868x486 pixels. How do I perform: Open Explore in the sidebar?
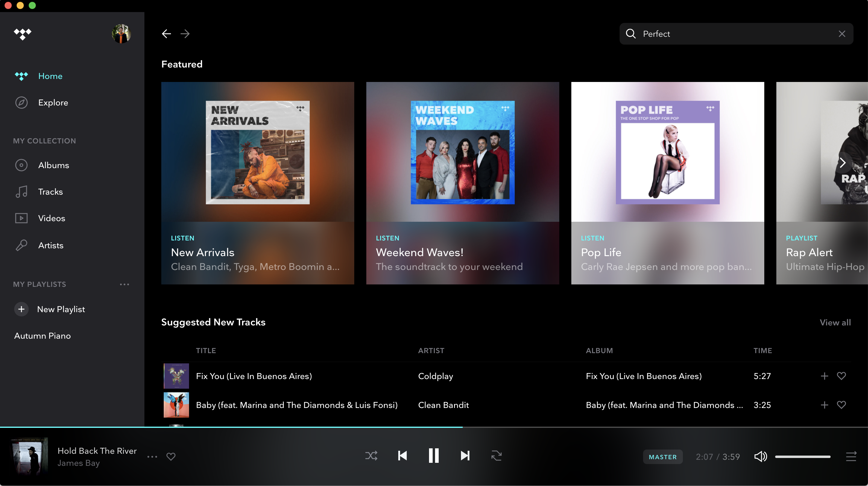[x=53, y=103]
